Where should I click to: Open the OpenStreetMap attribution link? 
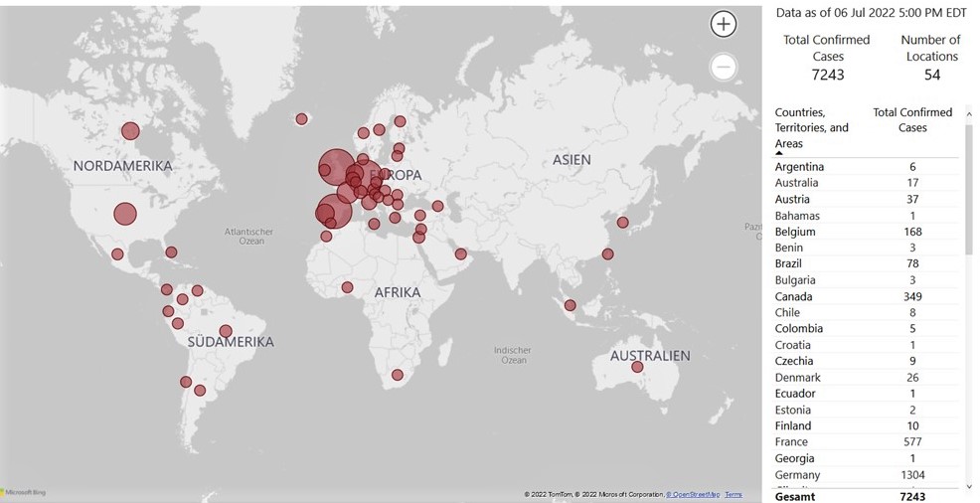(693, 495)
